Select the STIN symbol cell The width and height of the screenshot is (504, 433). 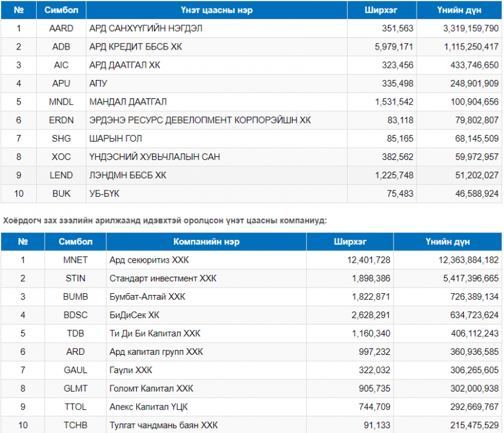[x=76, y=278]
